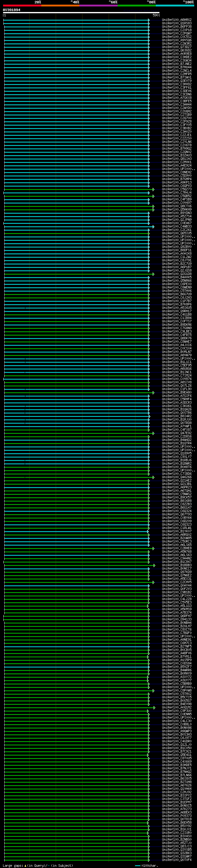
Task: Open the UniRef100_A8HMX2 hit label
Action: click(x=176, y=20)
